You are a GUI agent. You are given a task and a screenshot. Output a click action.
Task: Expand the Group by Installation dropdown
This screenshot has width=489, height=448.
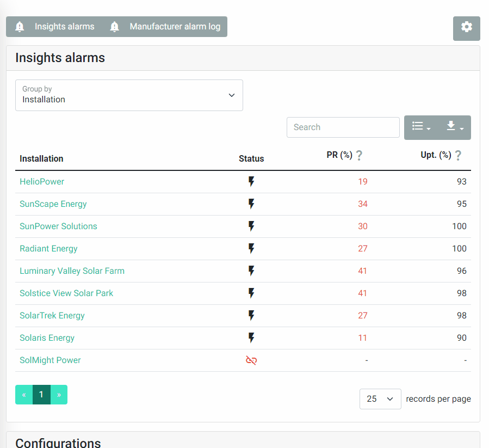[129, 95]
